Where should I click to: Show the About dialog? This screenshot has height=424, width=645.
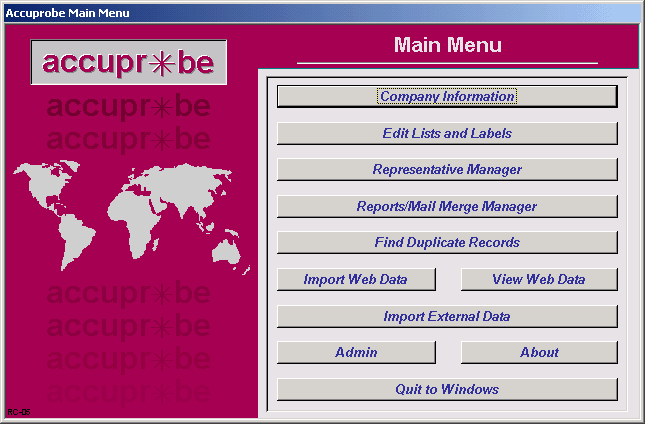coord(539,352)
